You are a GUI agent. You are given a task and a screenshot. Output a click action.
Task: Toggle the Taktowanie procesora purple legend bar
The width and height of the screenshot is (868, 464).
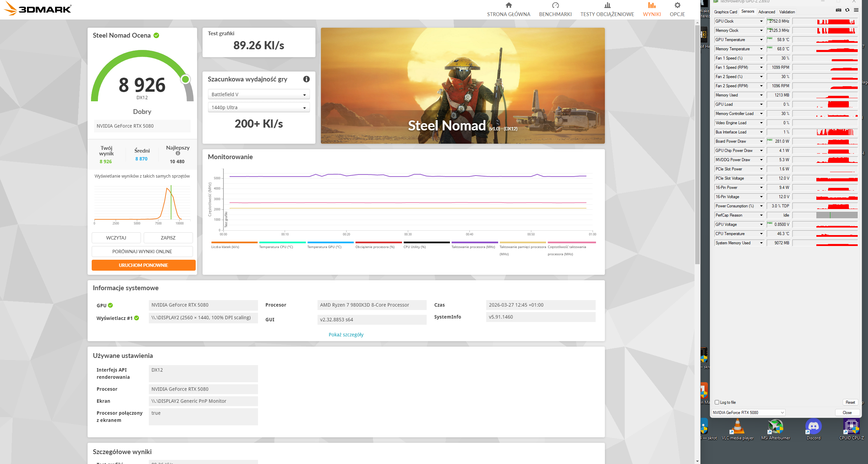pos(475,242)
